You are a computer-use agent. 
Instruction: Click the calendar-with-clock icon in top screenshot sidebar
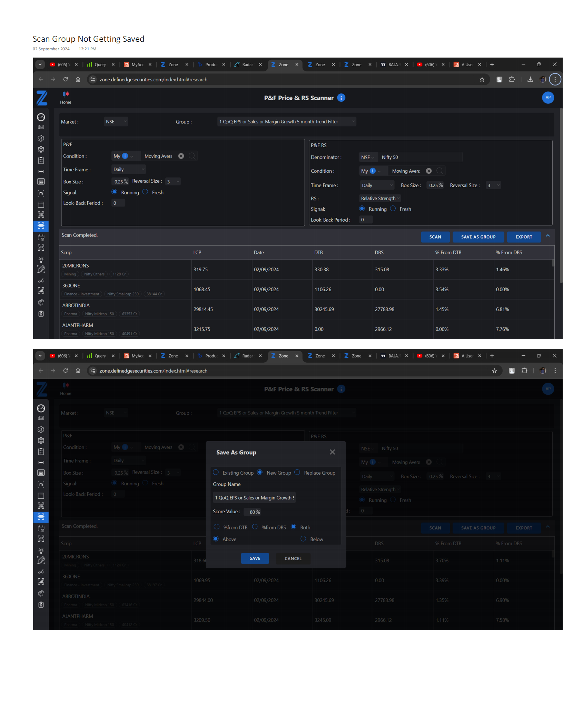tap(41, 237)
